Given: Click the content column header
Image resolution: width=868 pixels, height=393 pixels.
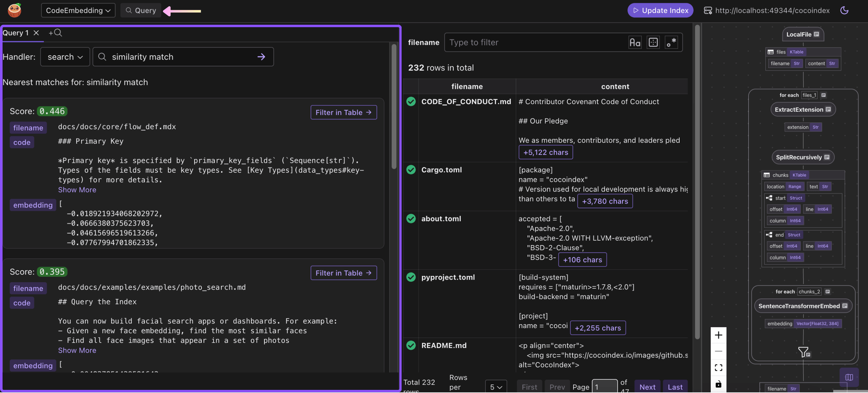Looking at the screenshot, I should coord(615,87).
